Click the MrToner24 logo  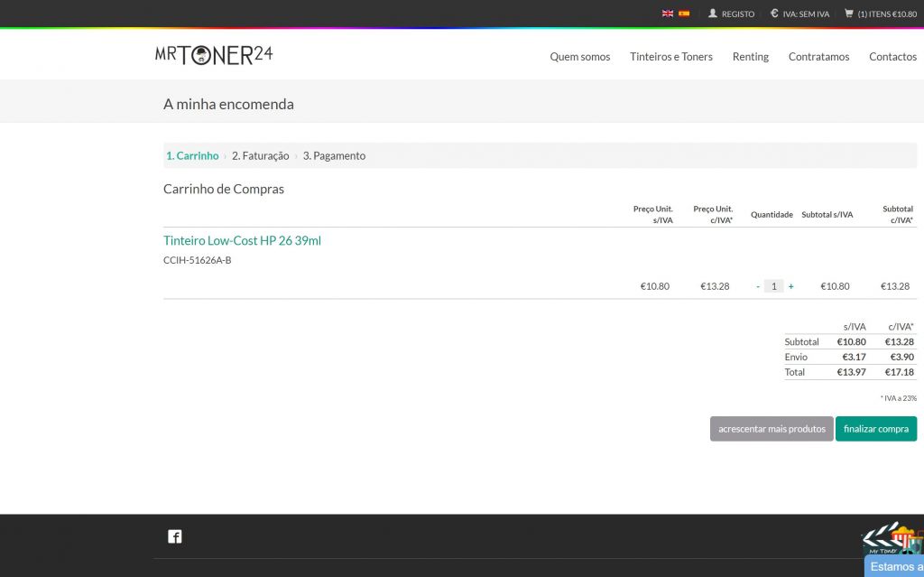click(214, 55)
